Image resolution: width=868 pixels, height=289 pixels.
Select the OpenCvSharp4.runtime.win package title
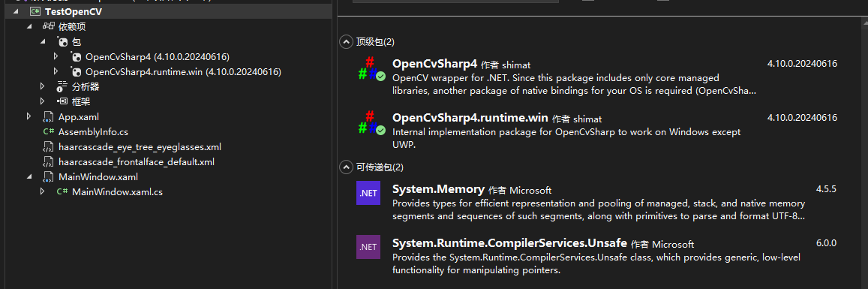pyautogui.click(x=470, y=117)
